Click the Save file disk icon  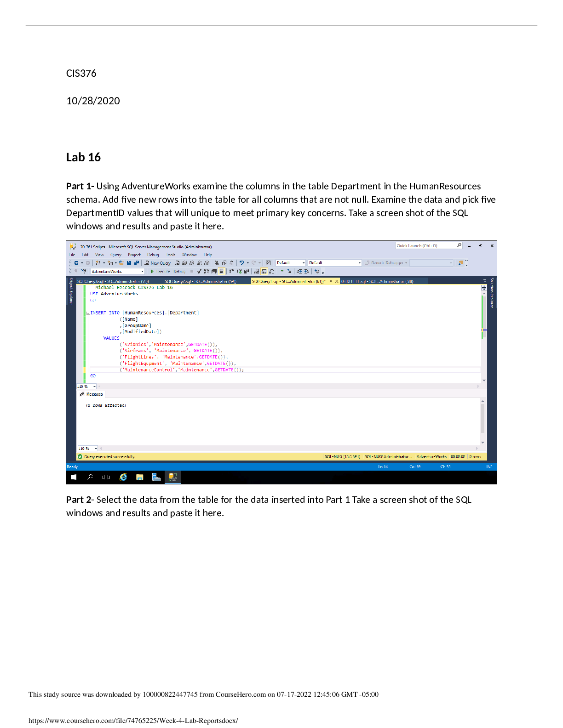(129, 263)
